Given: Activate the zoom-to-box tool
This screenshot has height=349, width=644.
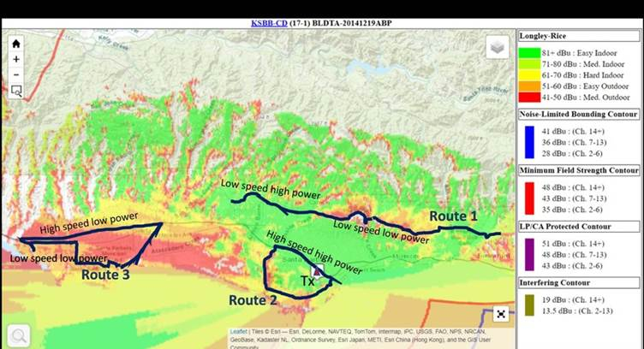Looking at the screenshot, I should click(x=16, y=90).
